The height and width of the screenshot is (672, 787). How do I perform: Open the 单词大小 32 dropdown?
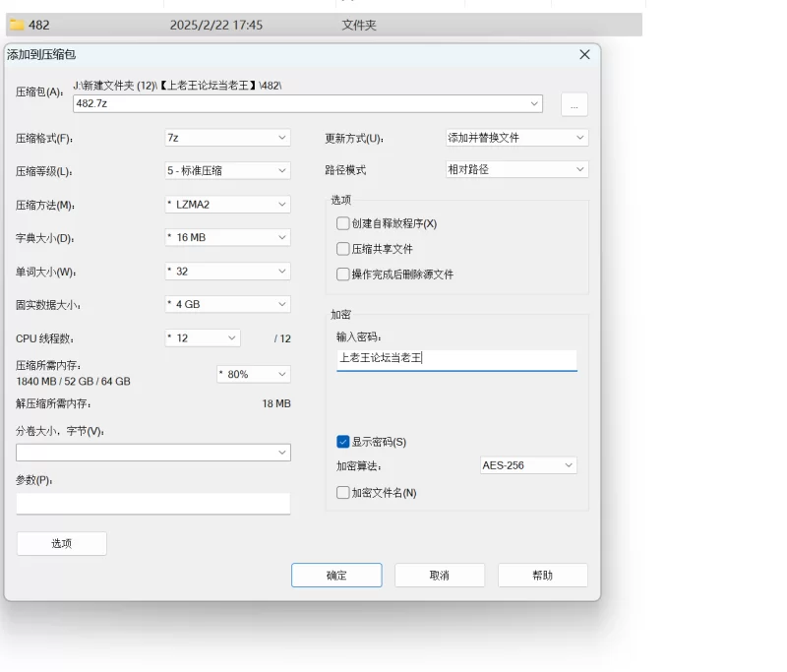coord(227,271)
